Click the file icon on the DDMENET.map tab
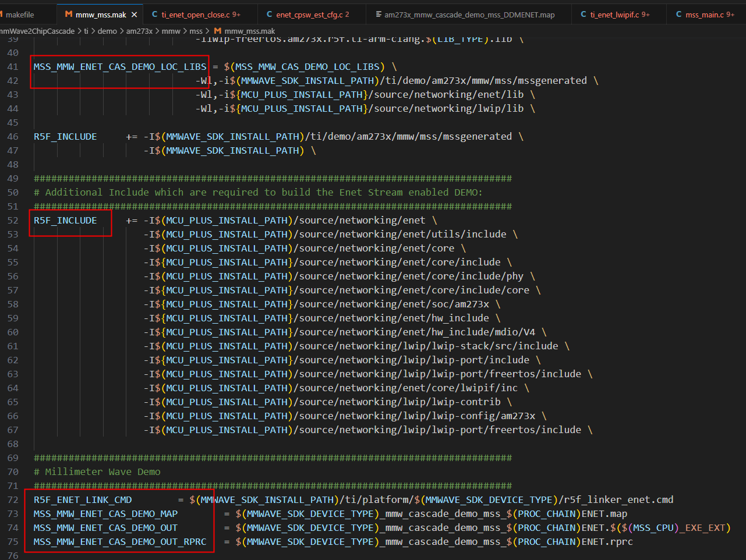Screen dimensions: 746x560 click(x=379, y=15)
